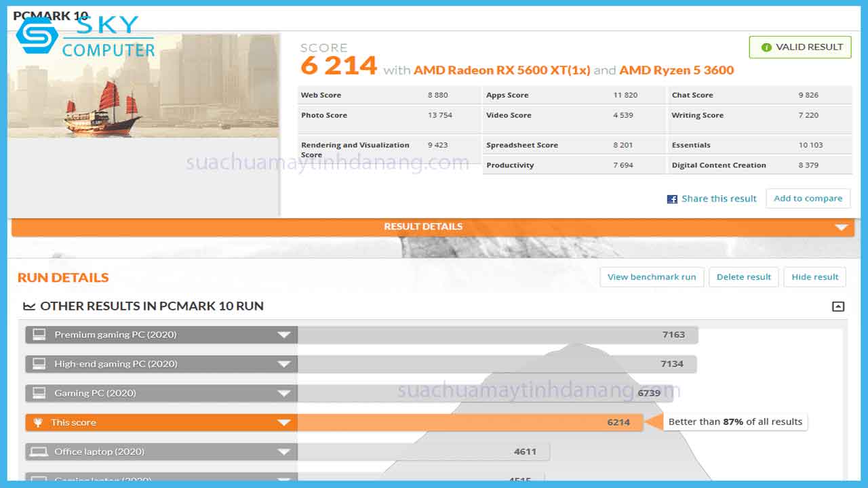Click the sailing ship benchmark thumbnail image

pos(144,85)
